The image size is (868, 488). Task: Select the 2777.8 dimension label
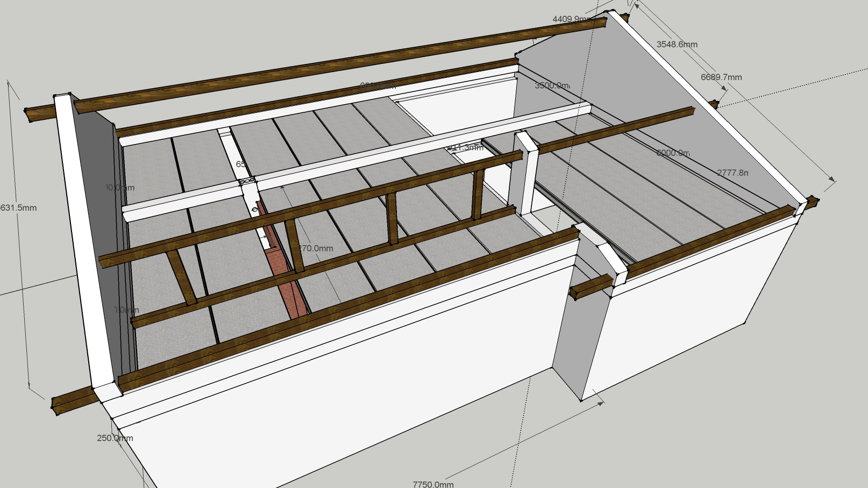[x=732, y=173]
